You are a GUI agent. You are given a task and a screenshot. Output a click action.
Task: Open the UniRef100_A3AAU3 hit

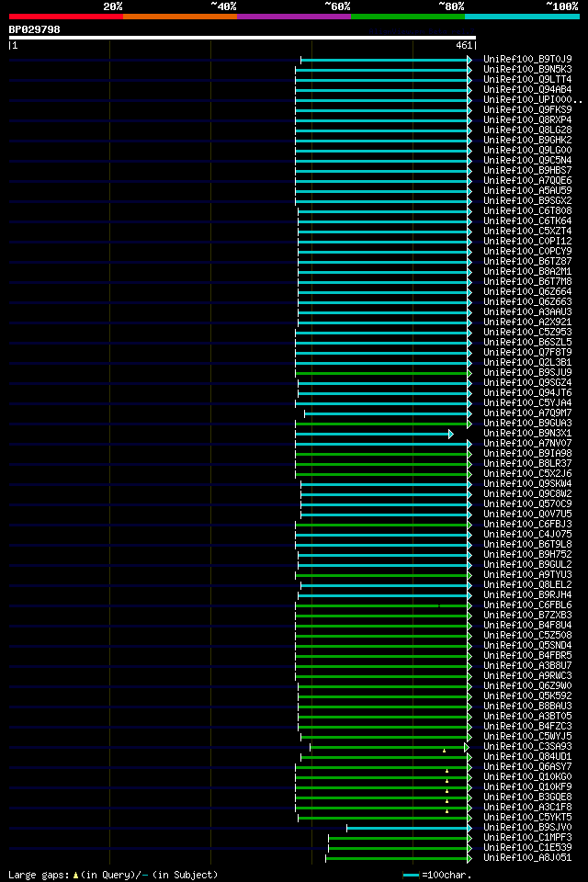click(x=527, y=312)
